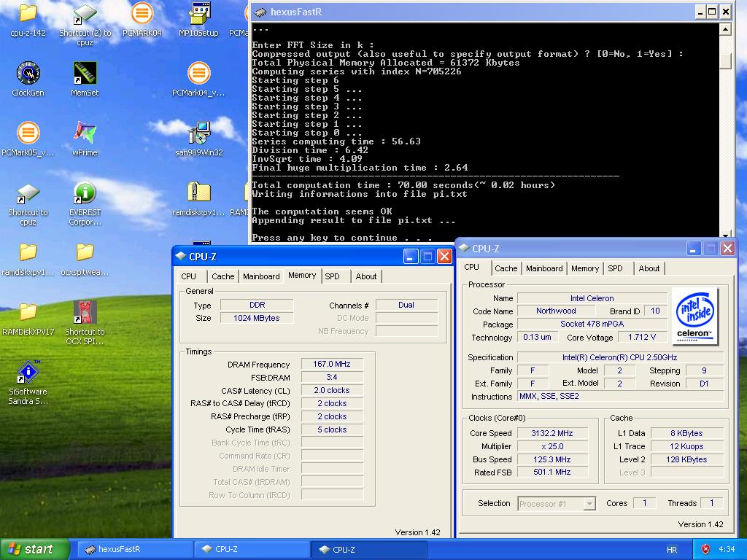Click the hexusFastR scrollbar thumb
This screenshot has height=560, width=747.
click(x=725, y=61)
